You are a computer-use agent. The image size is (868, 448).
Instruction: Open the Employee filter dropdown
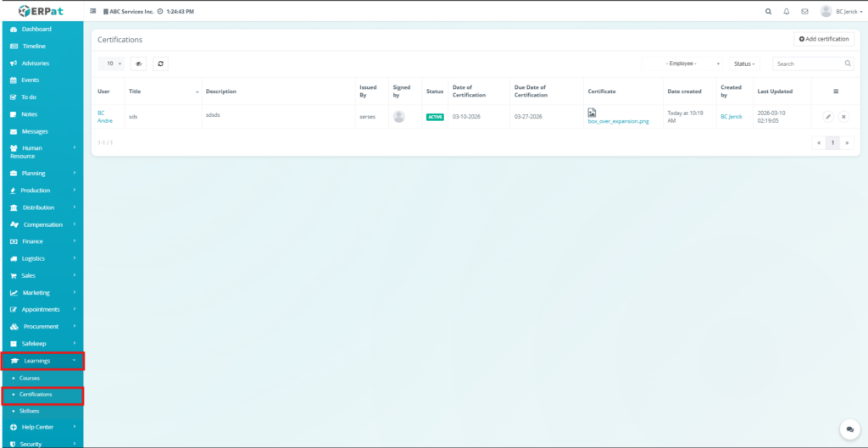click(x=682, y=64)
